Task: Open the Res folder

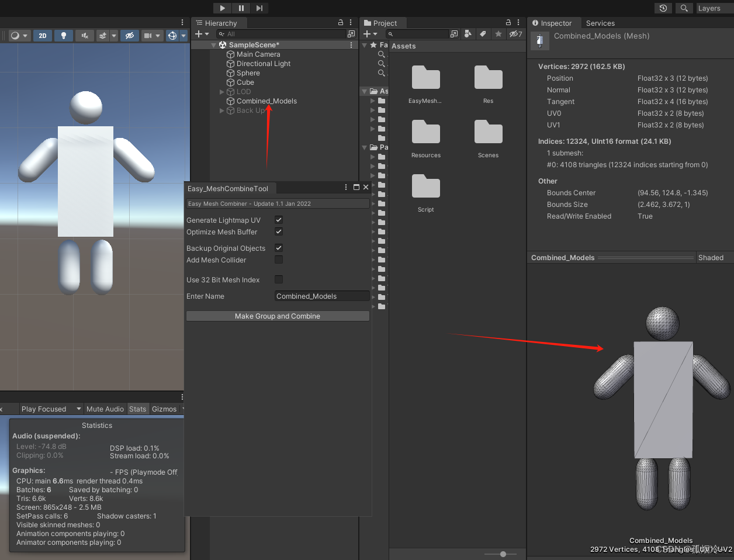Action: 488,85
